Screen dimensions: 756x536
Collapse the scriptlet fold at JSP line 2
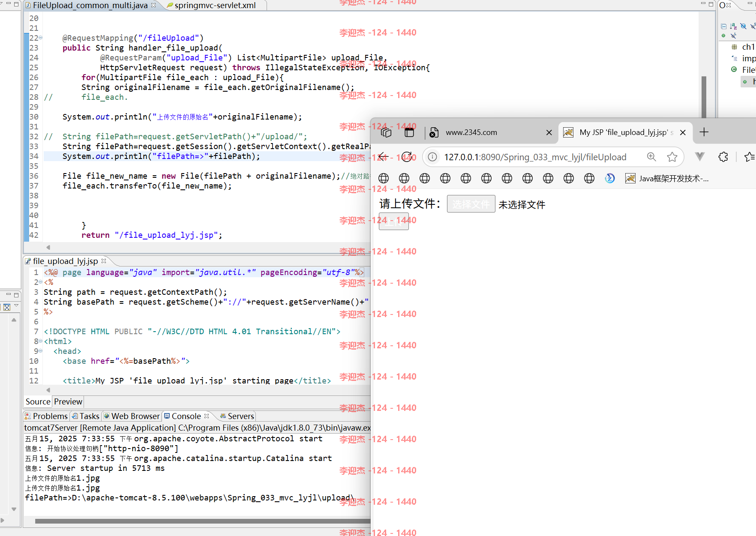click(x=41, y=282)
